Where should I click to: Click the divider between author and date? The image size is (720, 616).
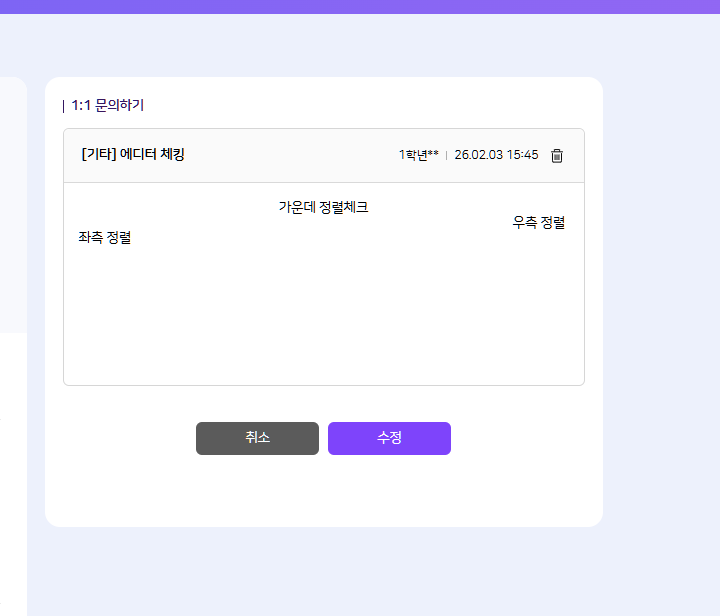(x=446, y=155)
